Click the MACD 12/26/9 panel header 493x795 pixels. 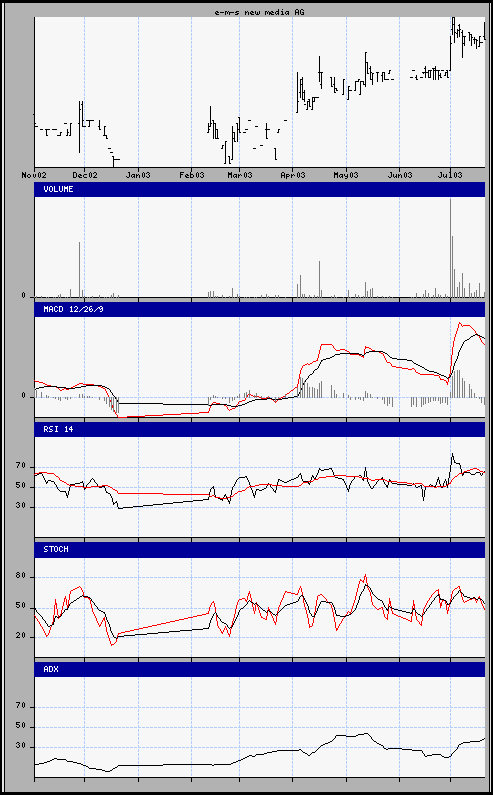tap(260, 309)
